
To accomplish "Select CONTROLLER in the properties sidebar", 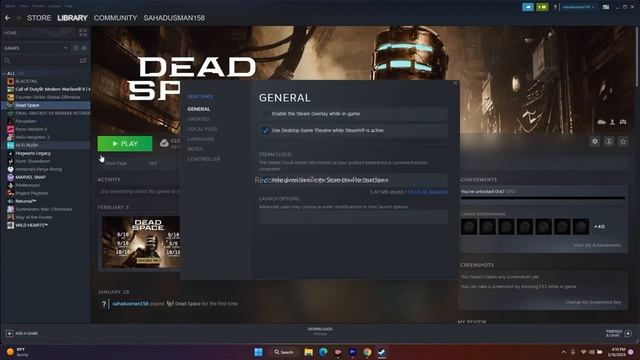I will click(x=204, y=159).
